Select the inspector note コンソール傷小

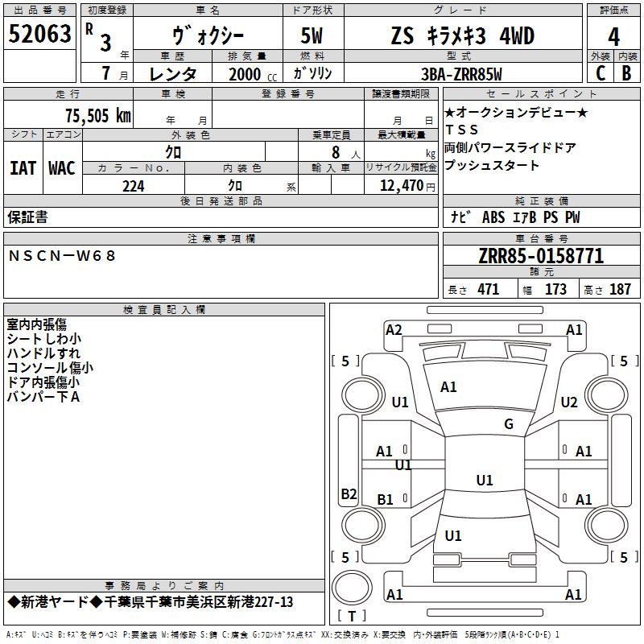click(50, 368)
